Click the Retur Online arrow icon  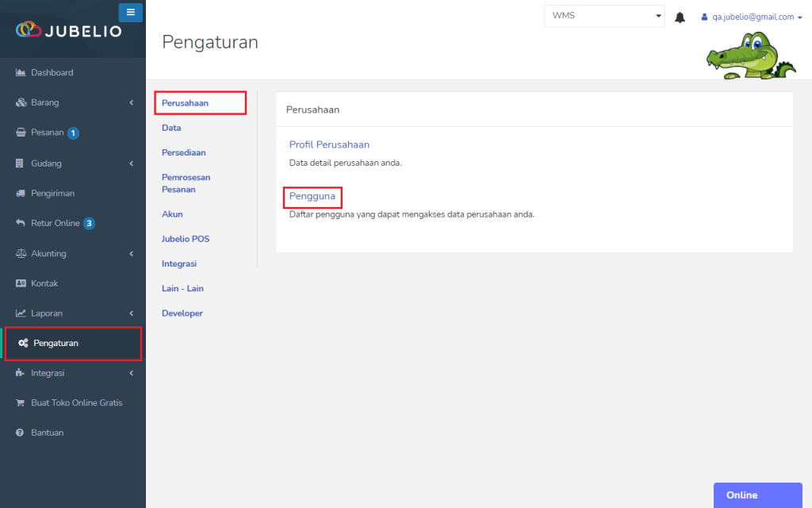20,223
